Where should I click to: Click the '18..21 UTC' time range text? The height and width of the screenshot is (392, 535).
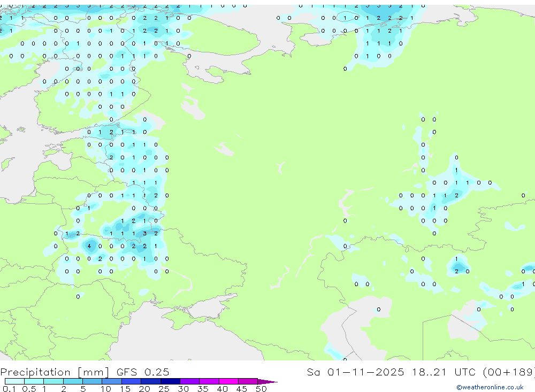point(444,372)
